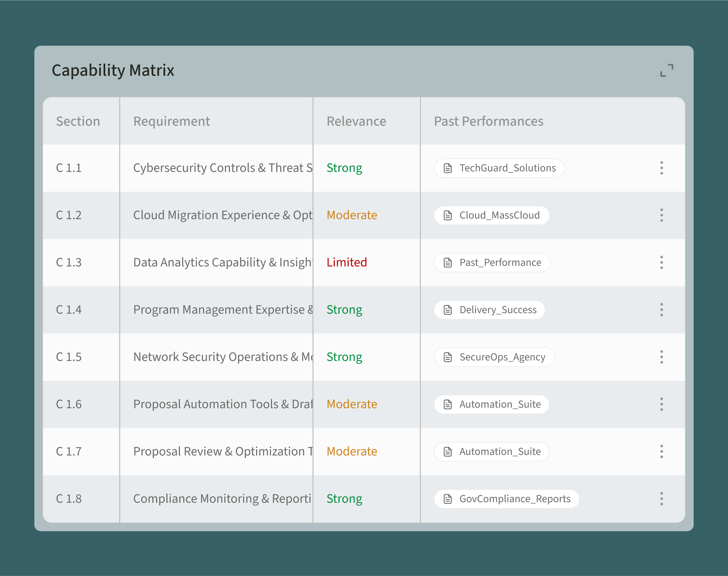
Task: Click the Past_Performance document chip
Action: pyautogui.click(x=492, y=262)
